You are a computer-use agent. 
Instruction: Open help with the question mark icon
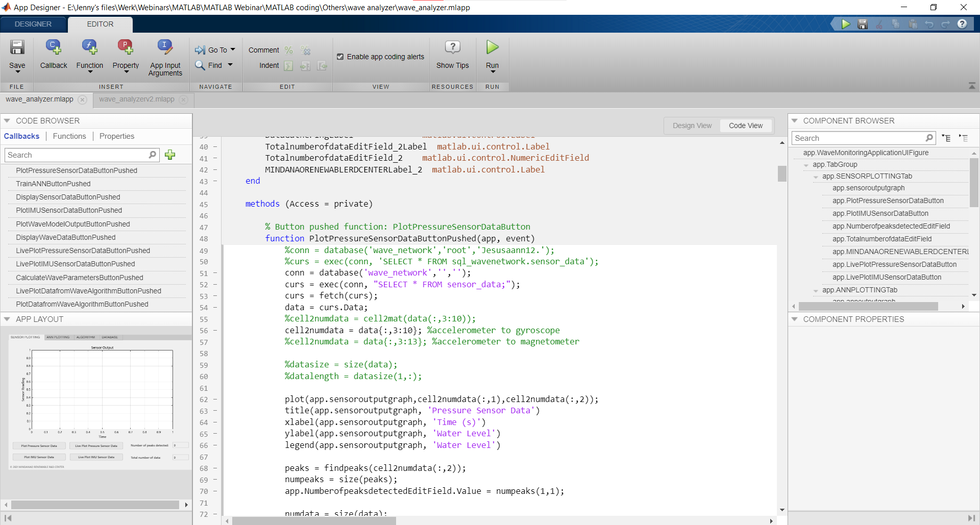tap(963, 24)
